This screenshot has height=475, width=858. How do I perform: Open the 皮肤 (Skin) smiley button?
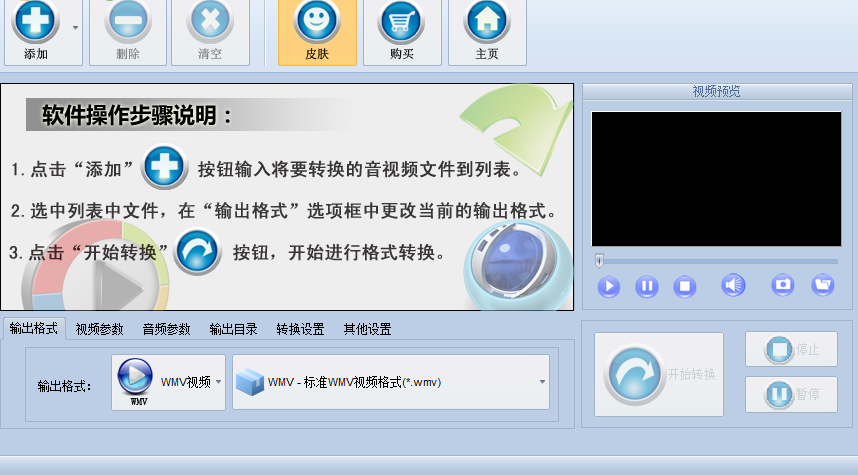(317, 32)
